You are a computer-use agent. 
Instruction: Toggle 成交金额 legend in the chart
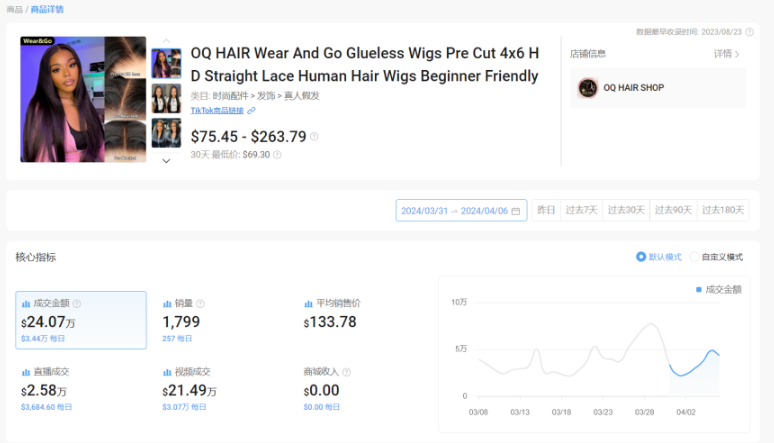click(x=718, y=289)
